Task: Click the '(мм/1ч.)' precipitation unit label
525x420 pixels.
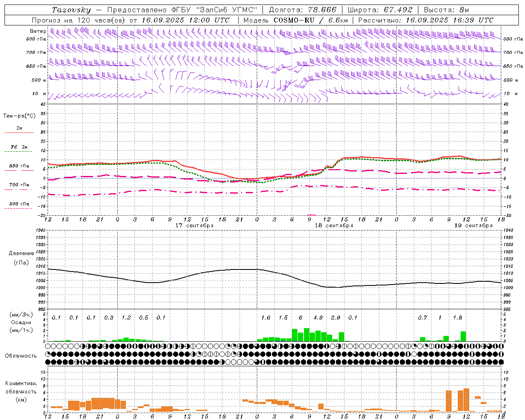Action: 21,330
